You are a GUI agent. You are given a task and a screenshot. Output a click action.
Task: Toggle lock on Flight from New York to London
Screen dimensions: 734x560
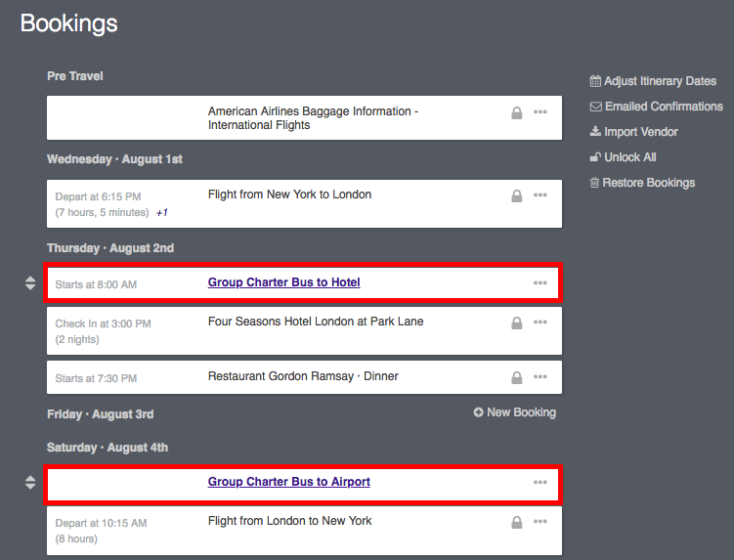coord(516,195)
